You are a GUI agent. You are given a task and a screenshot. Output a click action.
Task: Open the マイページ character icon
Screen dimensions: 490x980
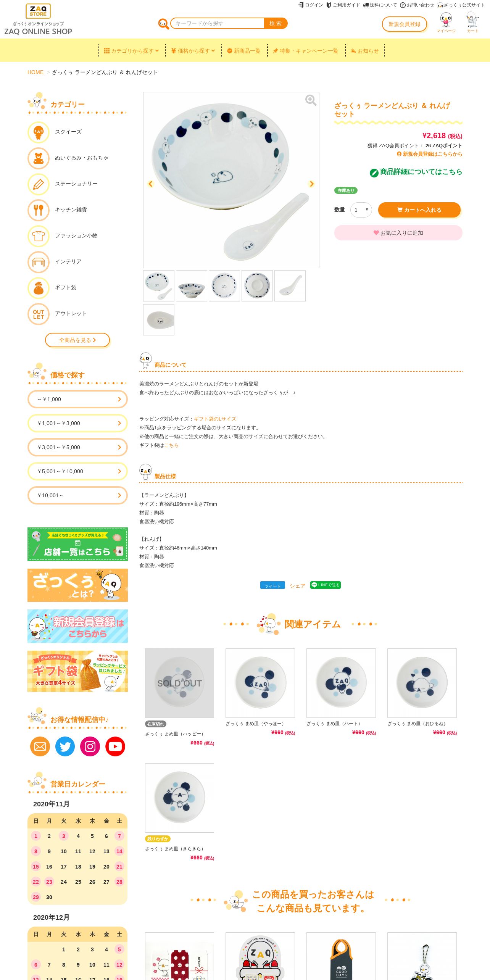(x=446, y=22)
